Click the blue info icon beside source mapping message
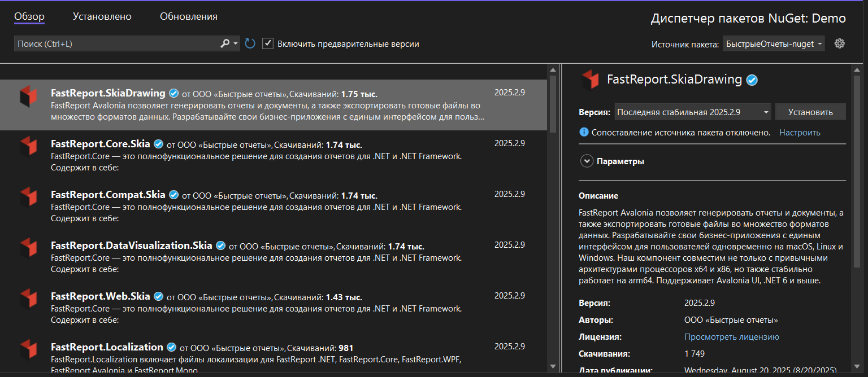This screenshot has width=868, height=377. [584, 132]
